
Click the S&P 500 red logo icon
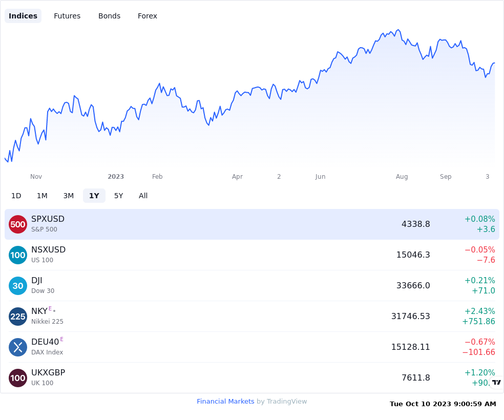pyautogui.click(x=18, y=224)
